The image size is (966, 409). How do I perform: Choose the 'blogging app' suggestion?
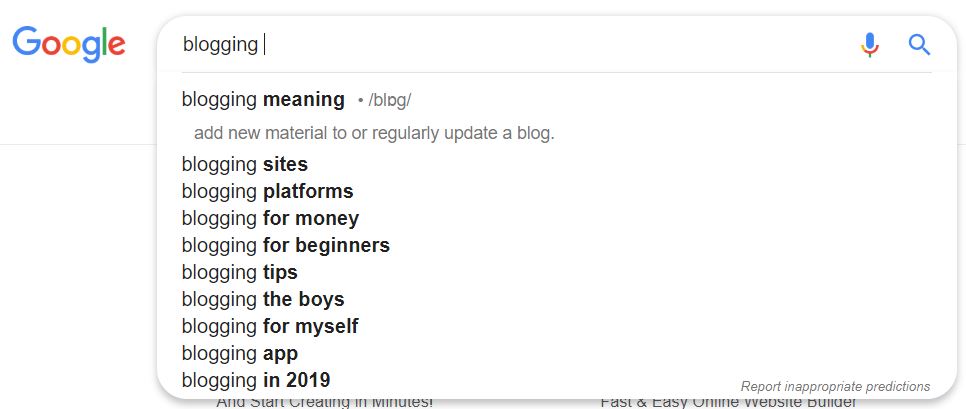click(x=556, y=354)
